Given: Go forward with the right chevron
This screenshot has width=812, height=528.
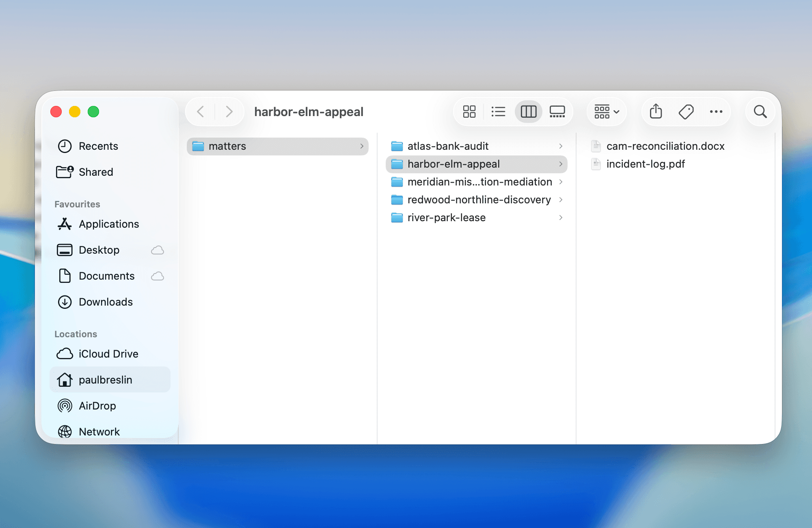Looking at the screenshot, I should 229,112.
